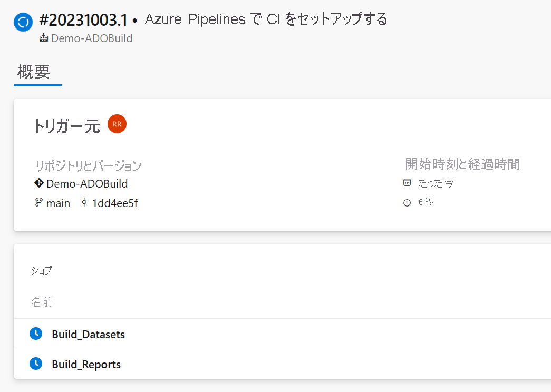The image size is (551, 392).
Task: Click the build number #20231003.1 title
Action: 83,20
